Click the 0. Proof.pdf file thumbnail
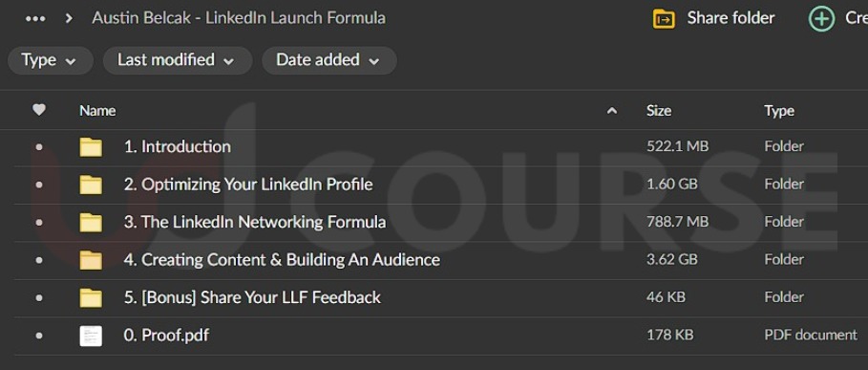The width and height of the screenshot is (868, 370). point(91,336)
